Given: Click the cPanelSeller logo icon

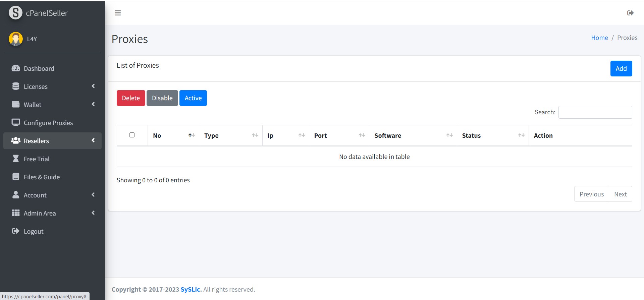Looking at the screenshot, I should (15, 13).
